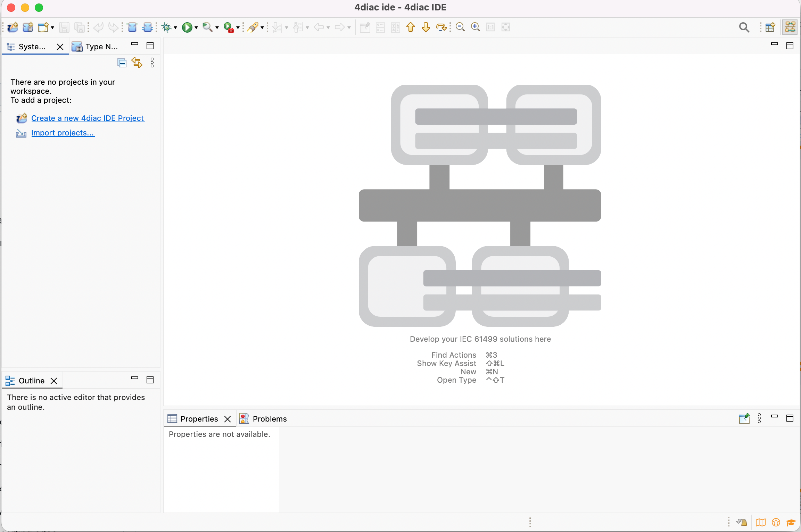Screen dimensions: 801x532
Task: Close the System Explorer tab
Action: (60, 47)
